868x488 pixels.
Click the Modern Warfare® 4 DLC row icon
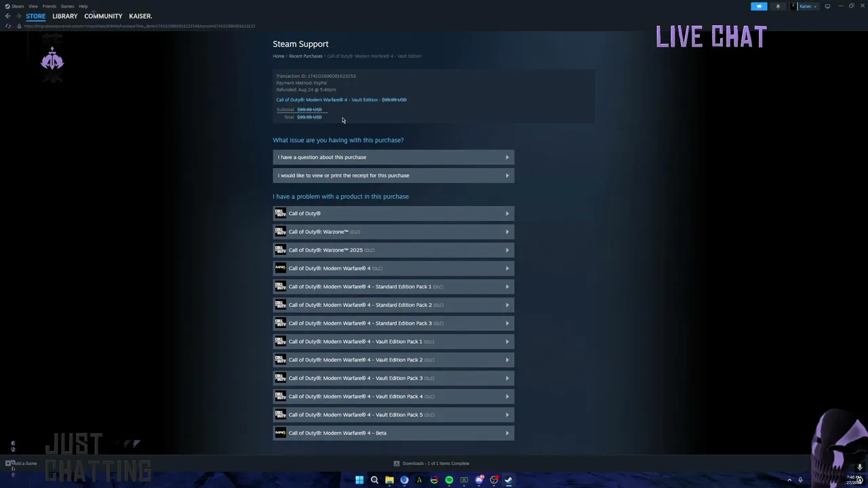pyautogui.click(x=280, y=268)
